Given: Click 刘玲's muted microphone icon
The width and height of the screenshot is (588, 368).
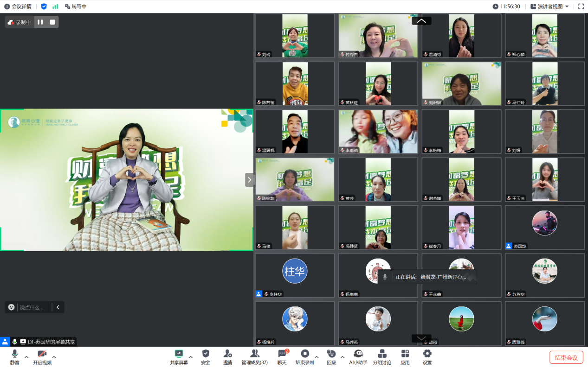Looking at the screenshot, I should point(259,54).
